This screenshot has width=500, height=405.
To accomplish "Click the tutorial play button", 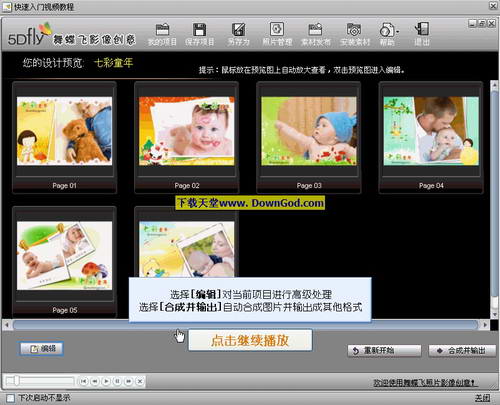I will coord(106,381).
